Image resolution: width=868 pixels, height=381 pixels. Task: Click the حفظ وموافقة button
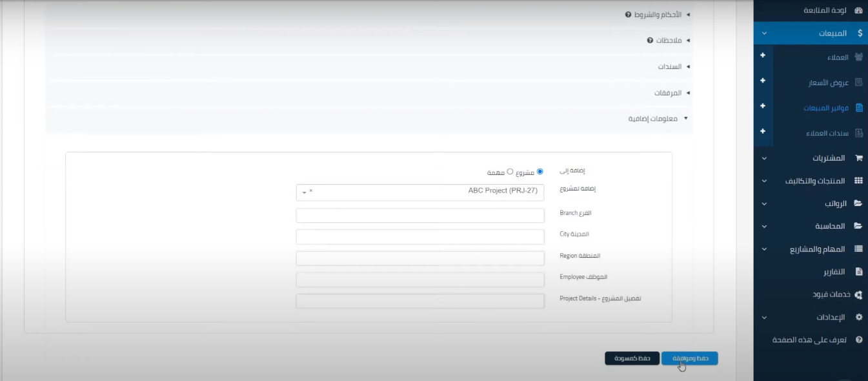689,358
